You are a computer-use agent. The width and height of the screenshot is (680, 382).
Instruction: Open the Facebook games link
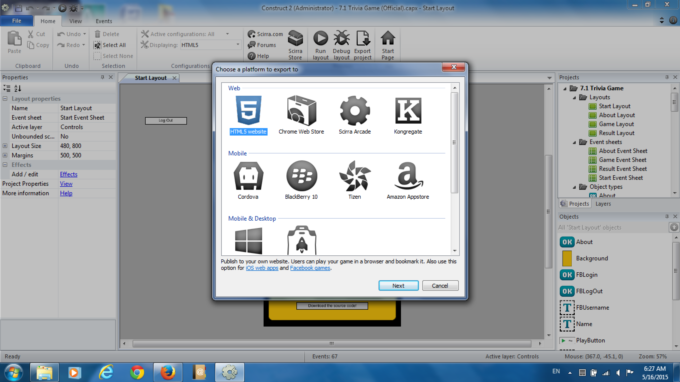point(310,268)
